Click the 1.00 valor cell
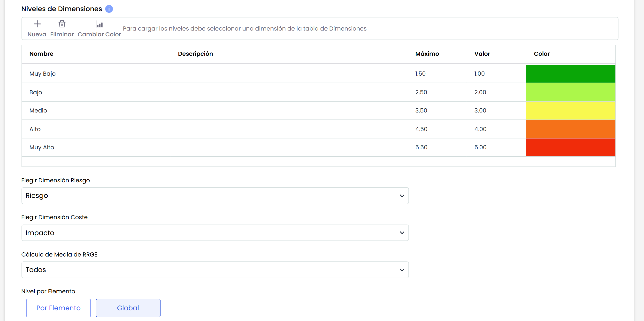This screenshot has width=644, height=321. [x=480, y=74]
